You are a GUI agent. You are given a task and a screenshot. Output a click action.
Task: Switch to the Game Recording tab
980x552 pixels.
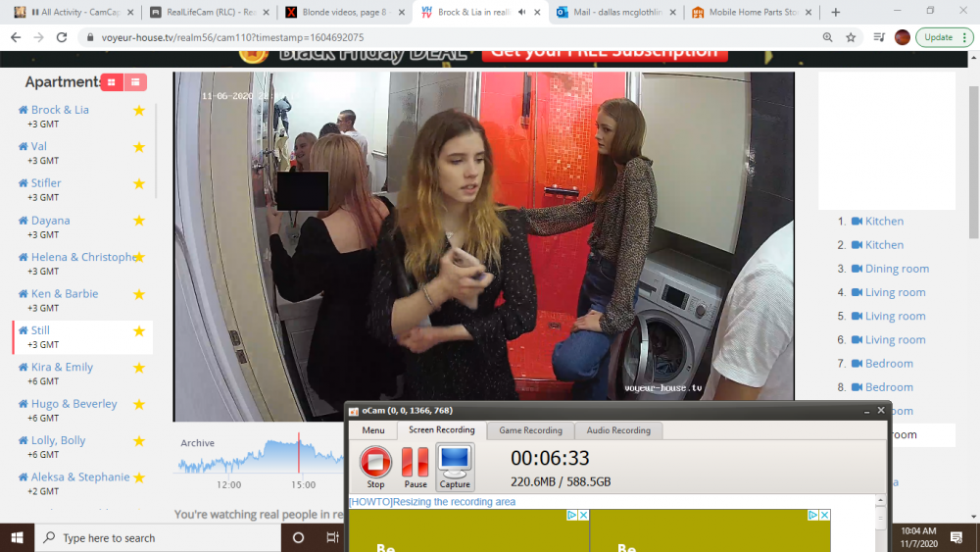(530, 430)
